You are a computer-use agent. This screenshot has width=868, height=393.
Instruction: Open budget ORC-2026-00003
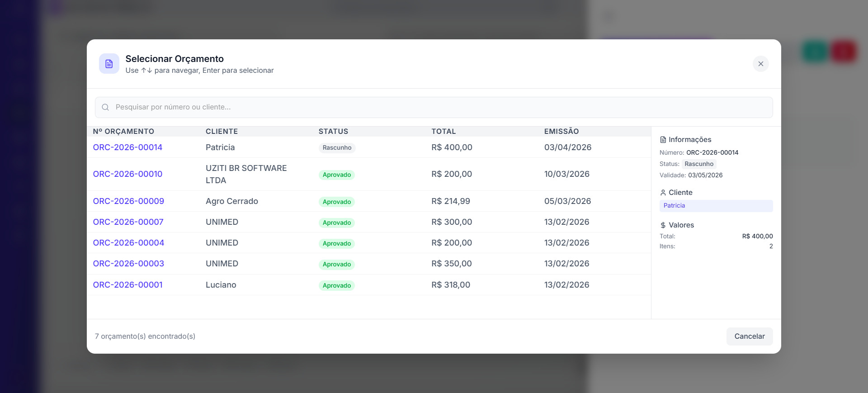click(x=128, y=264)
